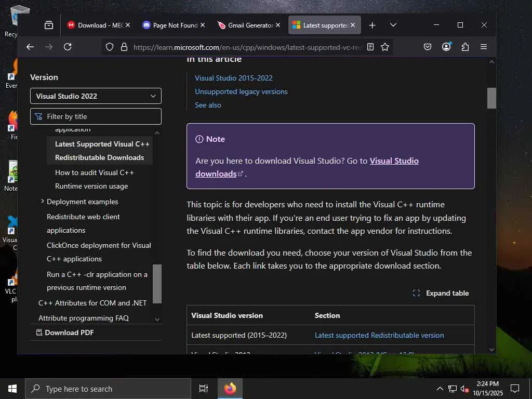Click the address bar URL field
Screen dimensions: 532x399
[247, 47]
